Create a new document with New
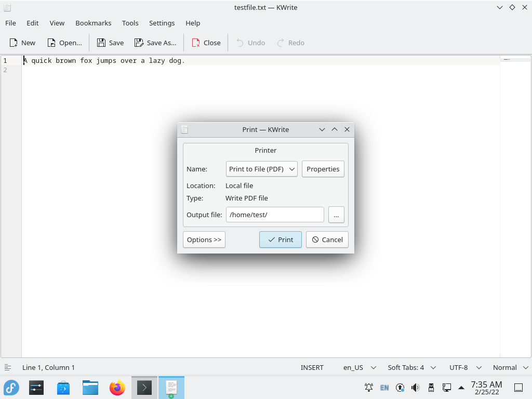The height and width of the screenshot is (399, 532). pyautogui.click(x=22, y=43)
